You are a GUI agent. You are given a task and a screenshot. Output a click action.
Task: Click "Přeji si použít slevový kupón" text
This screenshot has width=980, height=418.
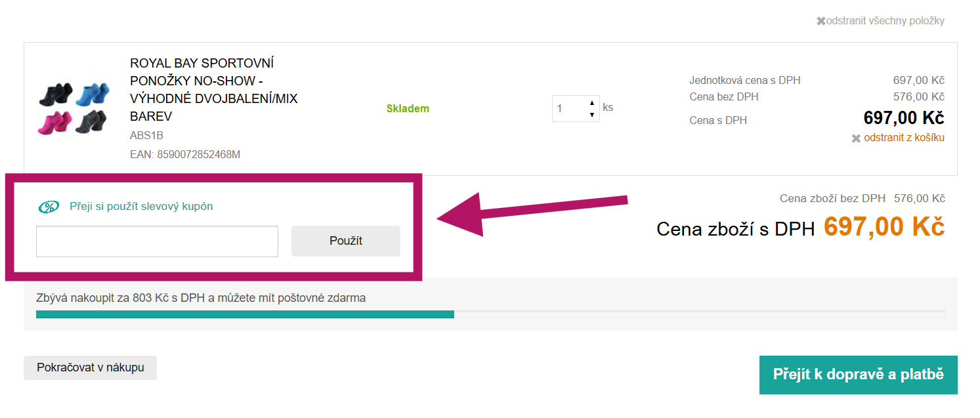click(x=141, y=206)
